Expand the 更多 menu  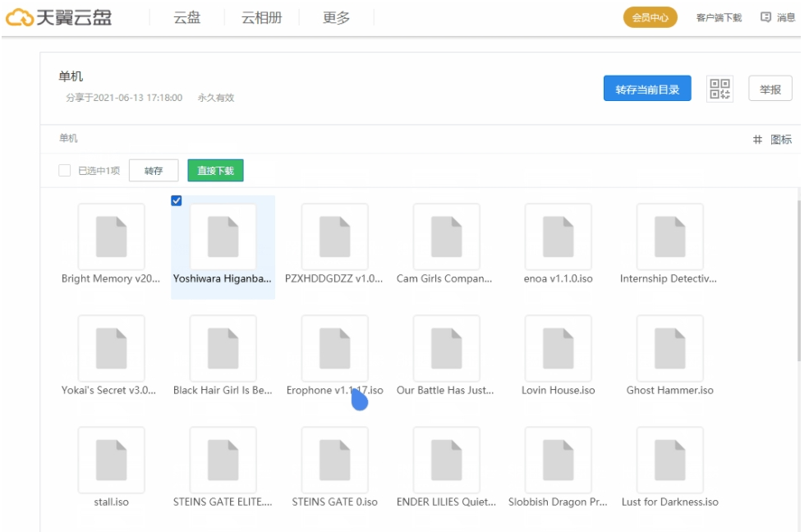pyautogui.click(x=336, y=17)
